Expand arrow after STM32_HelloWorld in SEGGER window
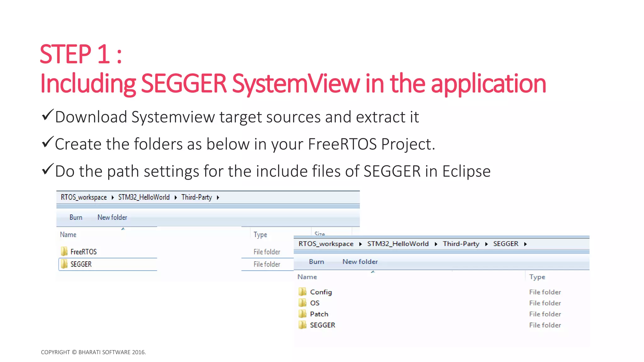Viewport: 644px width, 362px height. pyautogui.click(x=436, y=244)
